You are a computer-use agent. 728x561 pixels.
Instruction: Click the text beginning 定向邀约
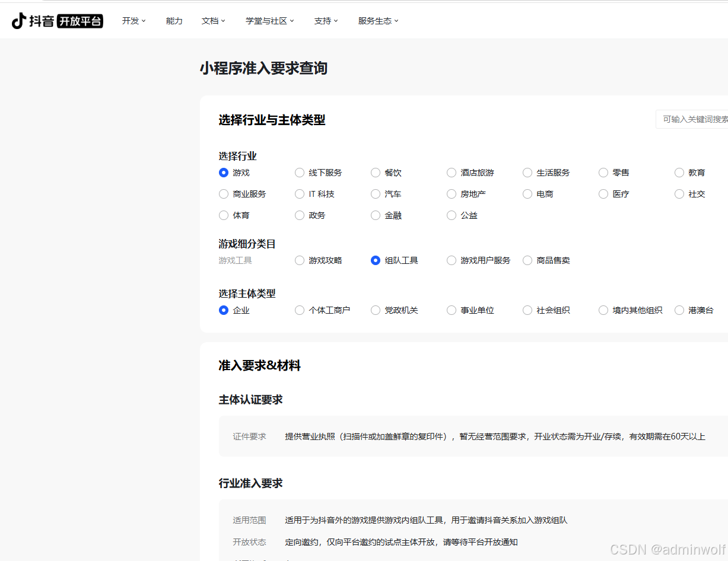401,542
